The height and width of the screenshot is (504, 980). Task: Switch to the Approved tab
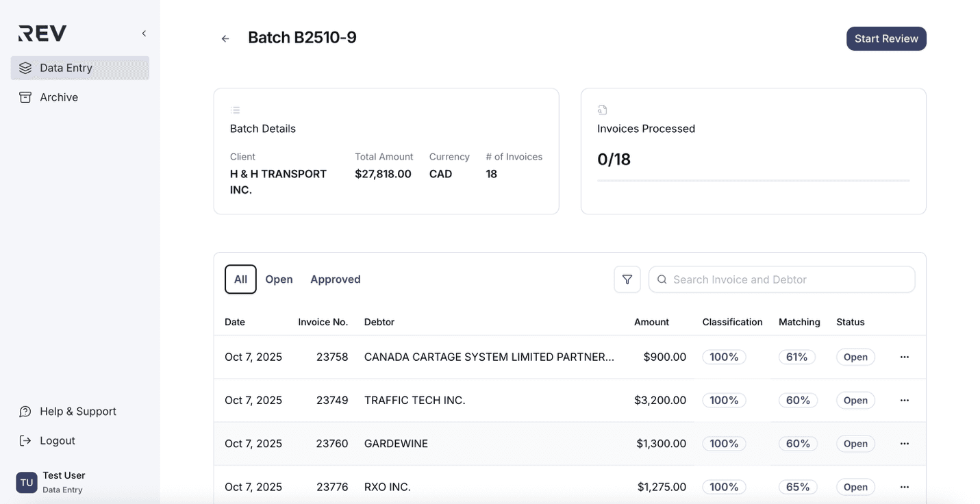coord(335,279)
